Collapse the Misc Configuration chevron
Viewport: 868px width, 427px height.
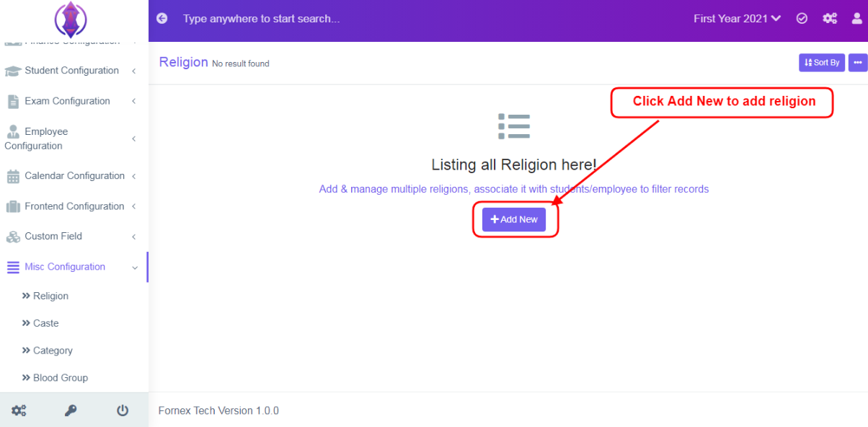(x=134, y=268)
